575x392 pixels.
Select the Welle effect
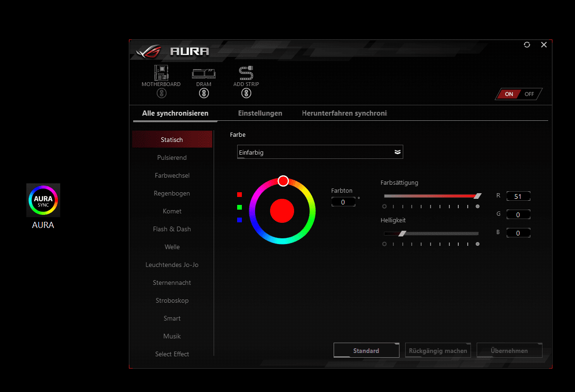172,247
